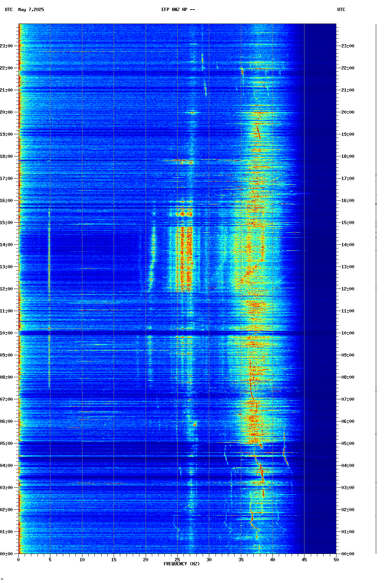The width and height of the screenshot is (392, 583).
Task: Click the 17:00 label on right time axis
Action: (348, 179)
